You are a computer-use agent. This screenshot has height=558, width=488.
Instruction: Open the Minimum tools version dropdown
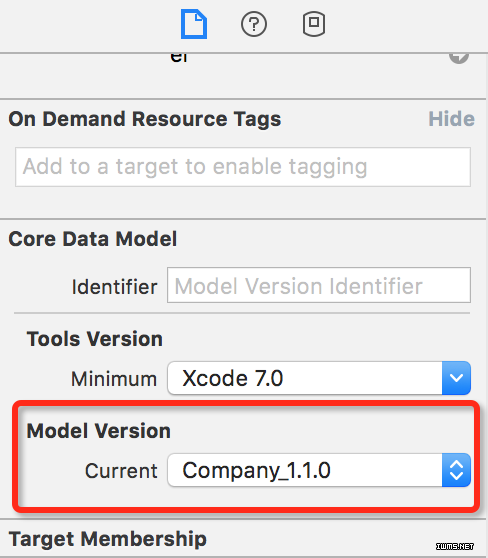click(319, 378)
